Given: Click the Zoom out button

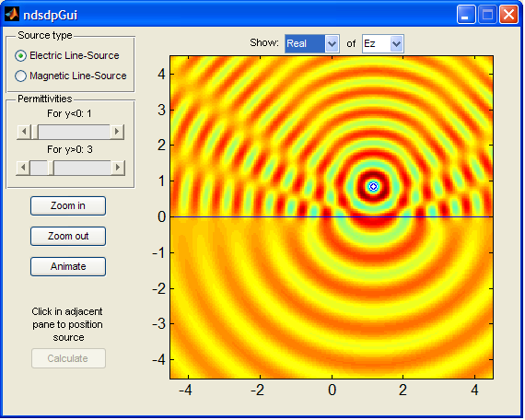Looking at the screenshot, I should click(x=68, y=236).
